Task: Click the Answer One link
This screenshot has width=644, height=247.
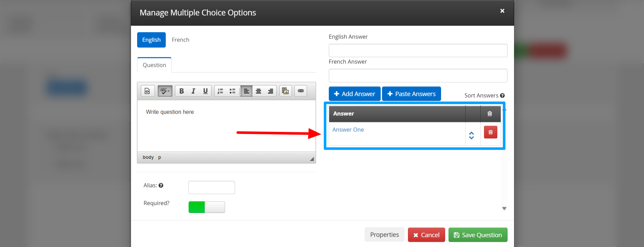Action: point(348,130)
